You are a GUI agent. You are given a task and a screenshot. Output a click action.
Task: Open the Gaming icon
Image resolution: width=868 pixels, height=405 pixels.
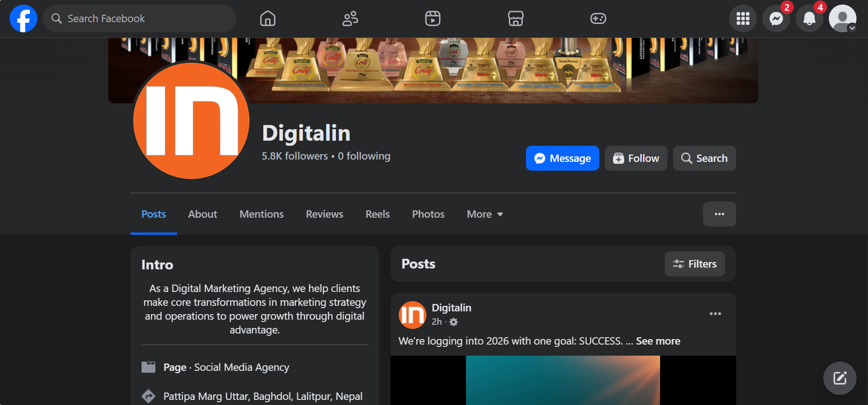598,18
